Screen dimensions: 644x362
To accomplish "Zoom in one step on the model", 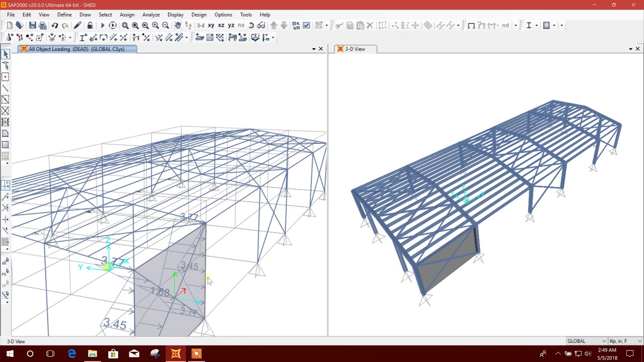I will click(x=155, y=25).
